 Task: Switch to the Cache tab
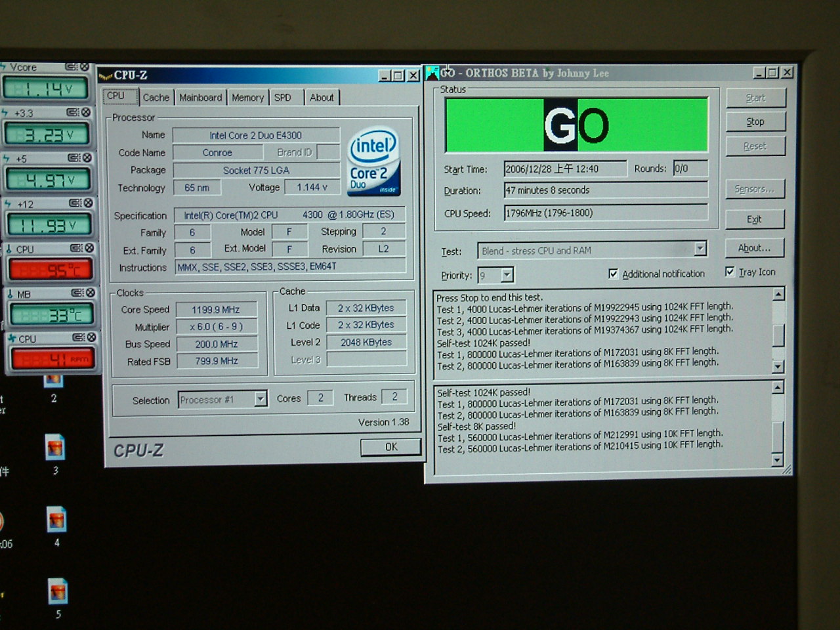156,98
